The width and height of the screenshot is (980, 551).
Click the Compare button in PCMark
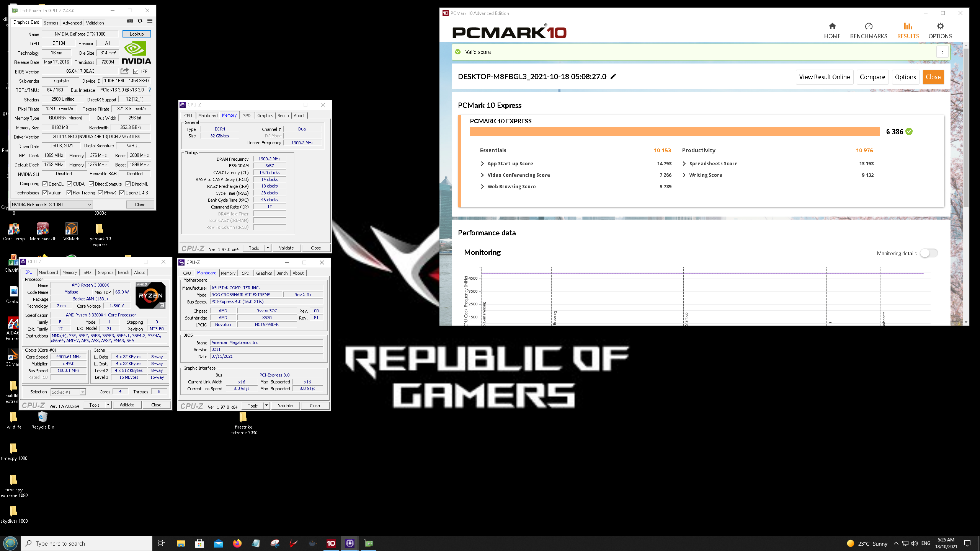click(x=872, y=77)
